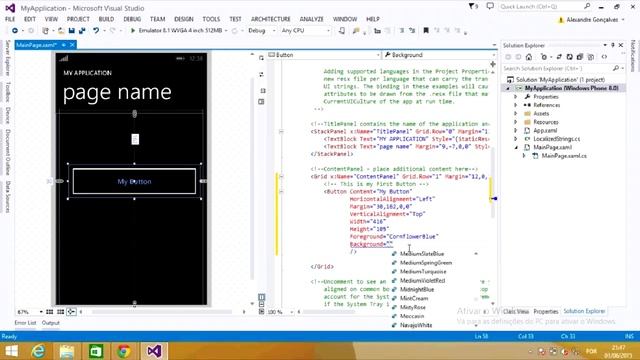Screen dimensions: 640x360
Task: Click the swap panes icon in splitter
Action: [x=261, y=74]
